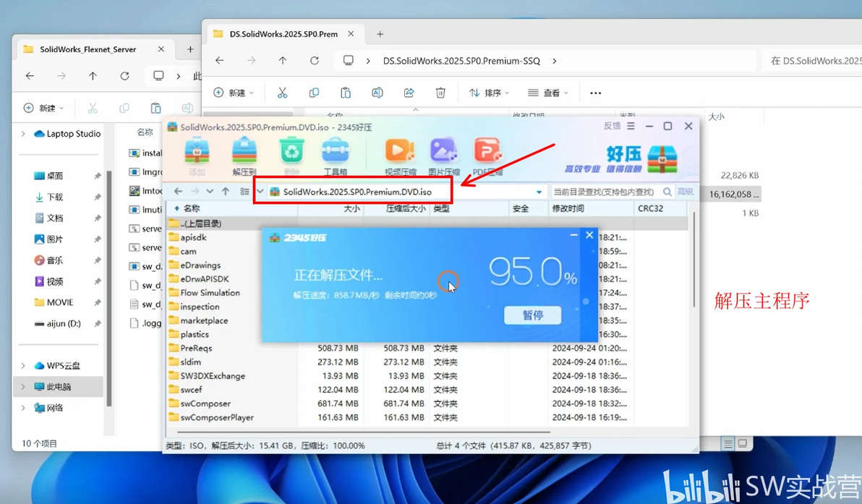Expand the Laptop Studio tree node
Screen dimensions: 862x504
pyautogui.click(x=23, y=134)
